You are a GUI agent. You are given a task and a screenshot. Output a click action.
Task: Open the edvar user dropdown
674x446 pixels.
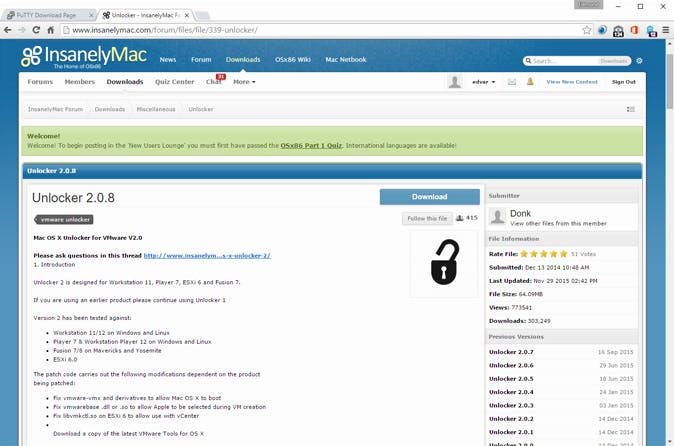pos(484,82)
